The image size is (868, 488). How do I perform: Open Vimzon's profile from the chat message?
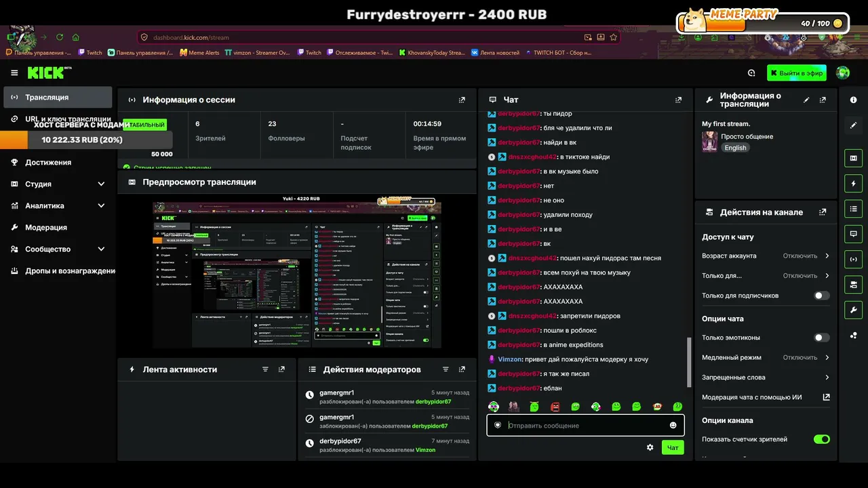click(510, 359)
